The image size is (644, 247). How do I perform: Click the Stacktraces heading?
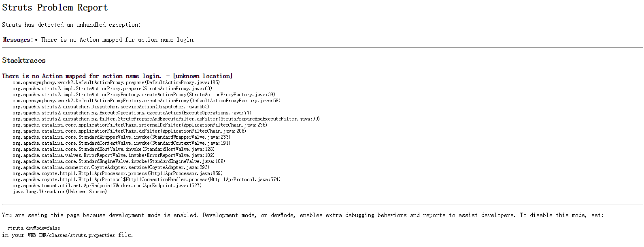pos(24,60)
